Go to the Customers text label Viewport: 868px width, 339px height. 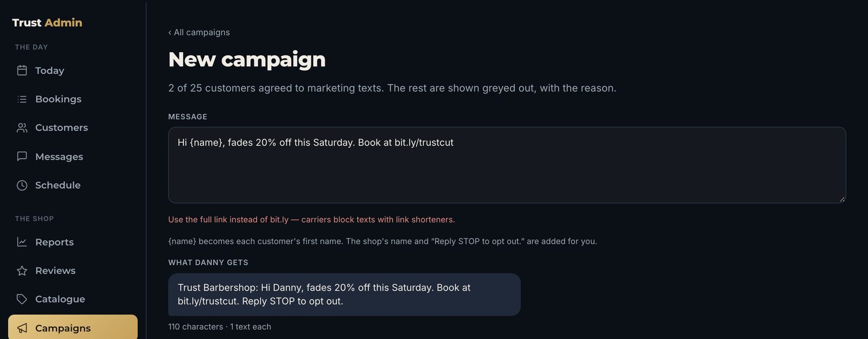[61, 127]
